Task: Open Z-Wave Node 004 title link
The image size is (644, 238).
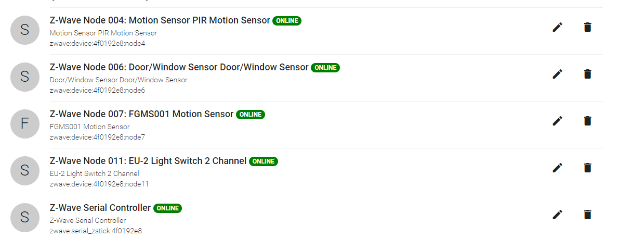Action: [x=160, y=21]
